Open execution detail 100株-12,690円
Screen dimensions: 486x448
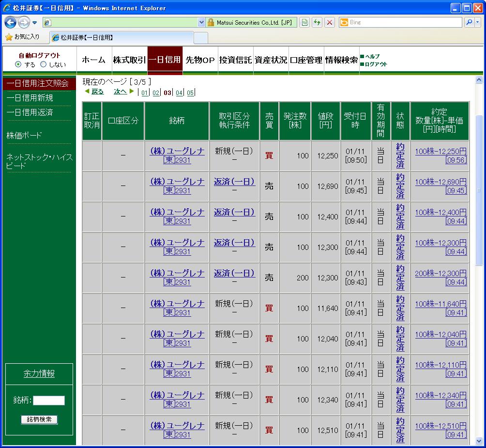[441, 186]
